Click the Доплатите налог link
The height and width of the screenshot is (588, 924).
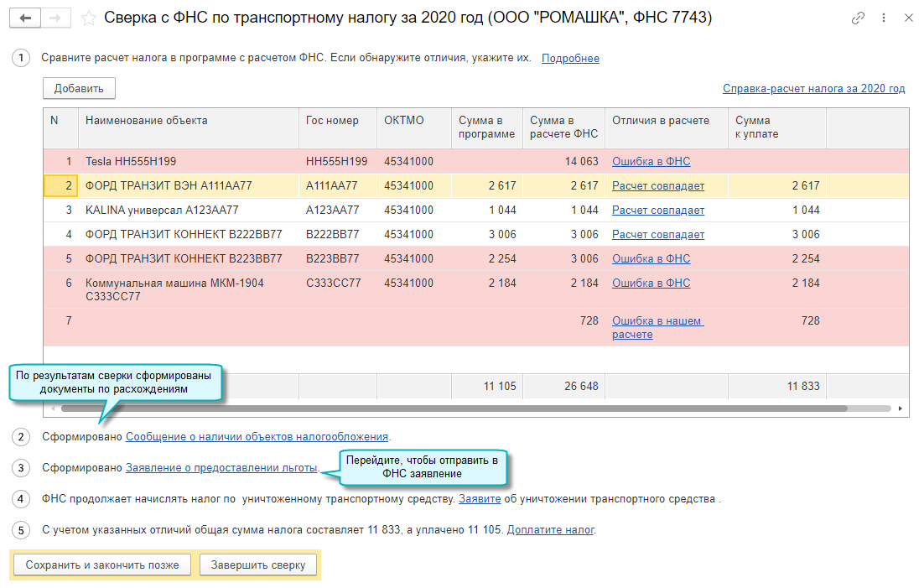pyautogui.click(x=550, y=529)
